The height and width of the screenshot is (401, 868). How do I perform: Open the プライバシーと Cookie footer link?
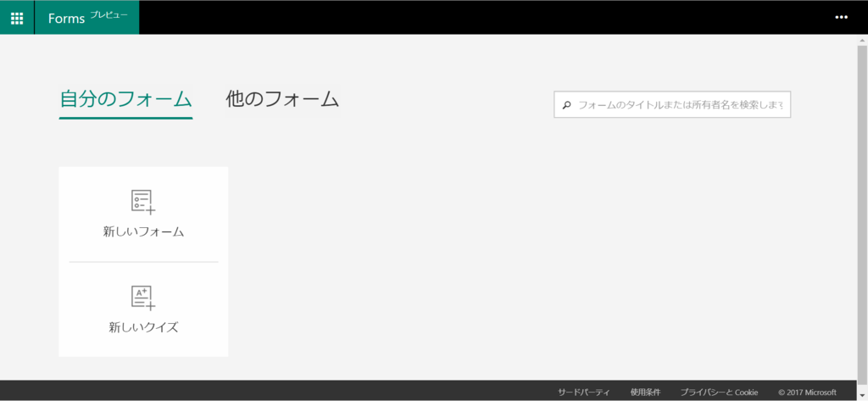[719, 393]
